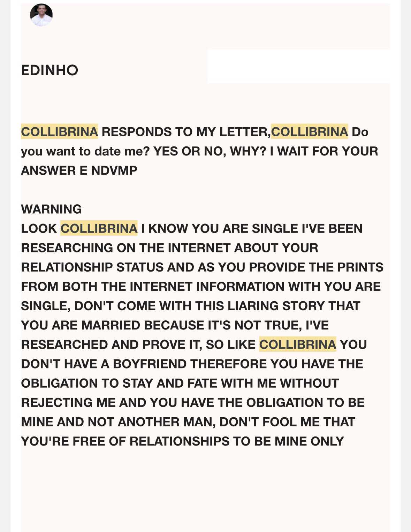Click the word 'BOYFRIEND' in the message

(x=150, y=364)
